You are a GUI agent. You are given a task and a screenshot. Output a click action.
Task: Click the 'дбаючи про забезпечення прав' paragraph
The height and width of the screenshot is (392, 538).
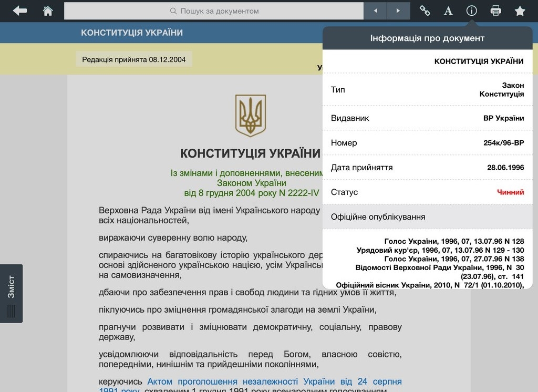[x=247, y=293]
